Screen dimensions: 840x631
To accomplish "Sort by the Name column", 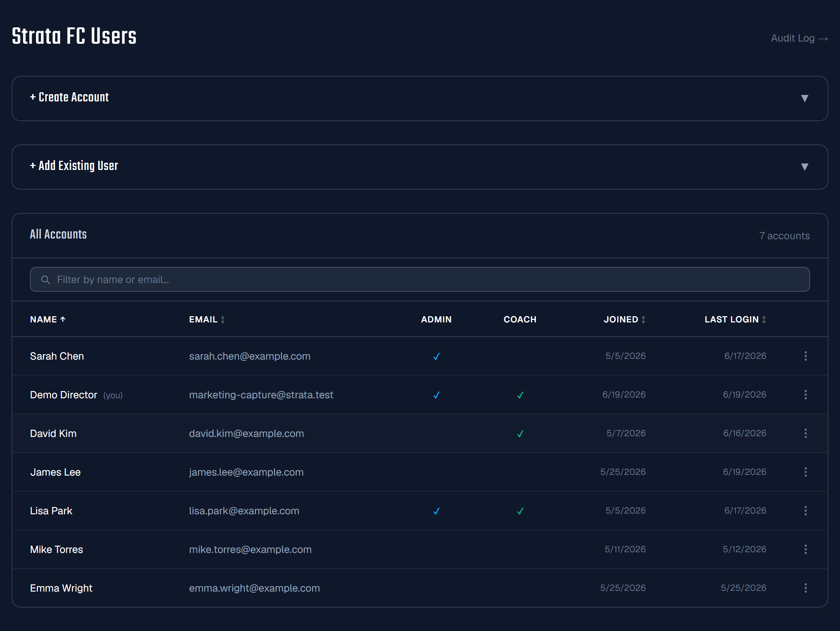I will click(x=48, y=320).
